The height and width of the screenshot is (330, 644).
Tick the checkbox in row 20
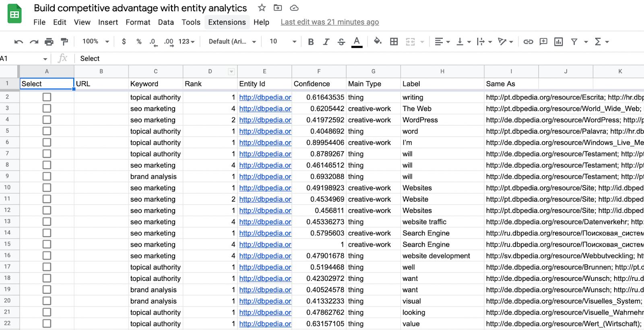[x=47, y=301]
